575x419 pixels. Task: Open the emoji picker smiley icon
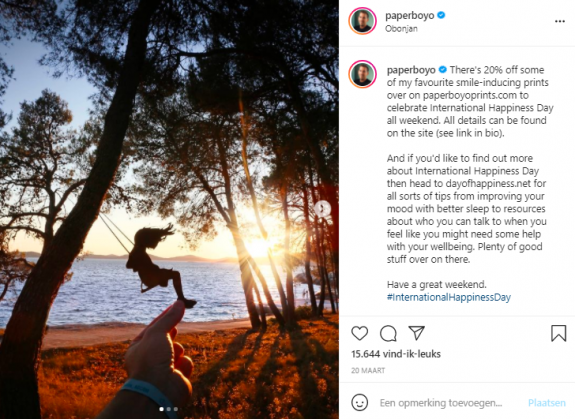(x=359, y=403)
